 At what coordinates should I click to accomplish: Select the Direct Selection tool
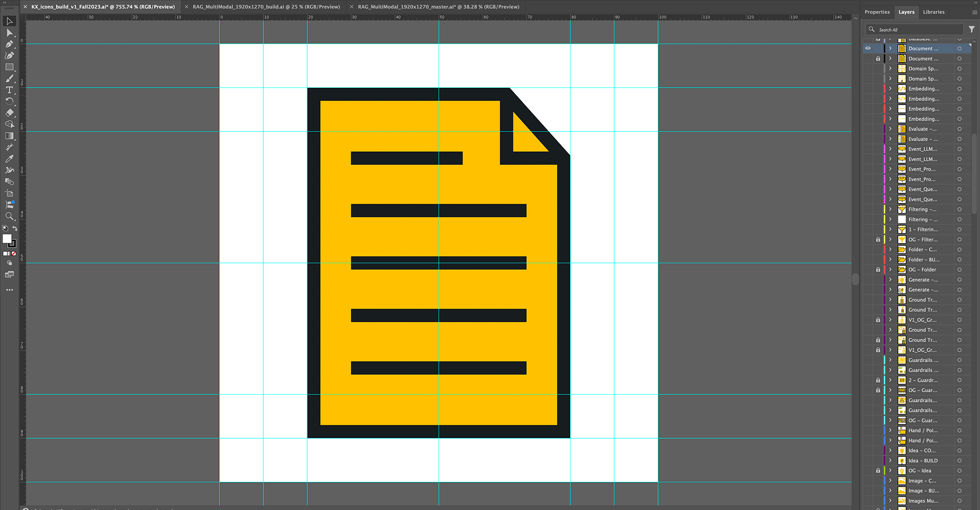click(9, 33)
